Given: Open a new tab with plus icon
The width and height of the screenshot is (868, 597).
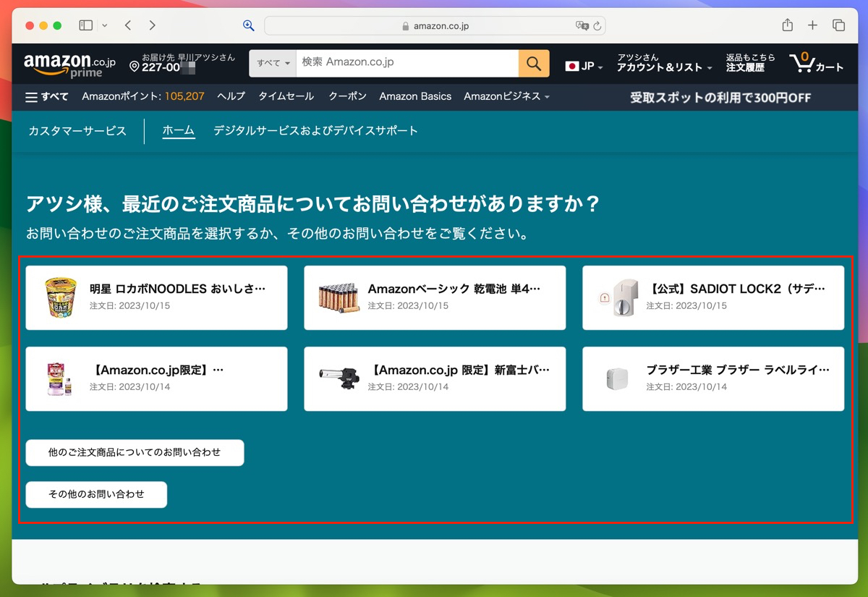Looking at the screenshot, I should [x=812, y=25].
